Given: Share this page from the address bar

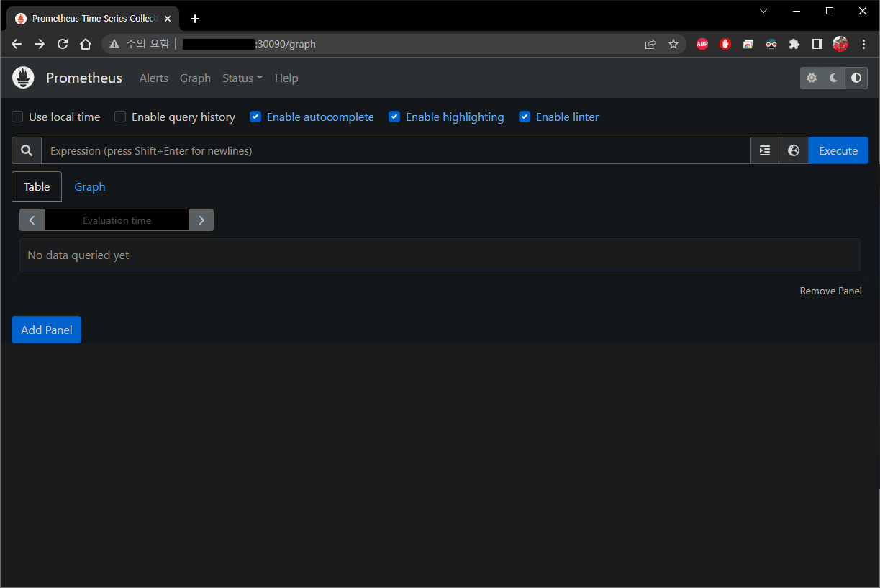Looking at the screenshot, I should coord(650,44).
